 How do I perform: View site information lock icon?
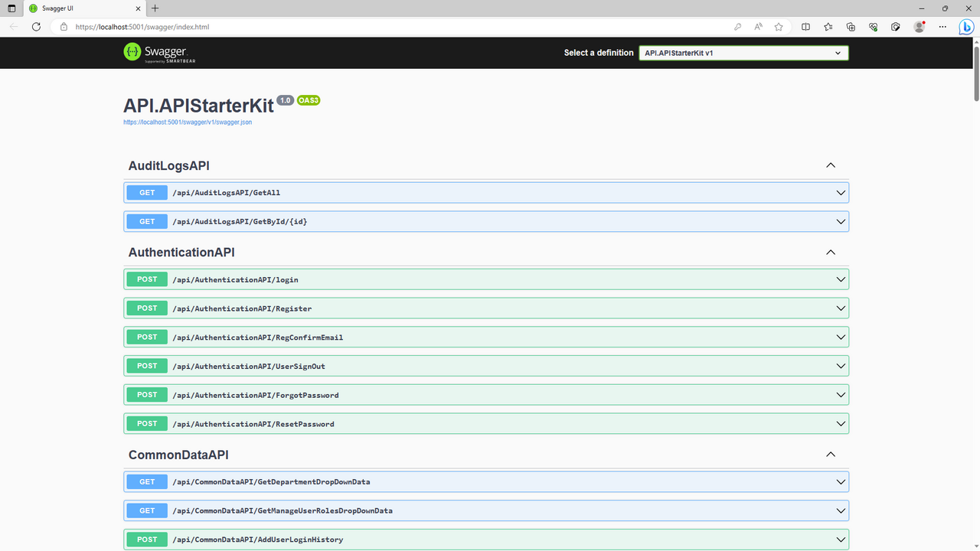[x=64, y=27]
